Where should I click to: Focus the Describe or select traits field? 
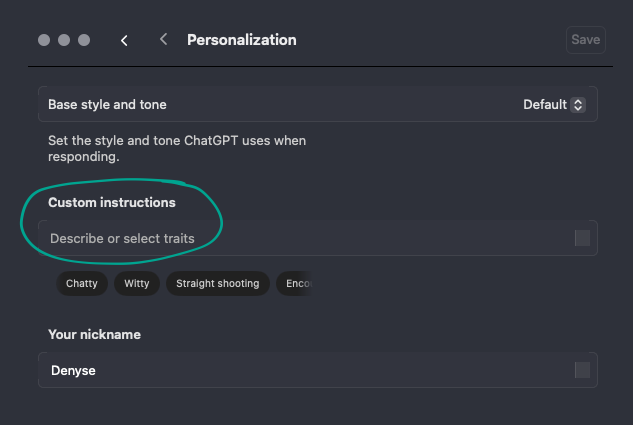tap(300, 238)
